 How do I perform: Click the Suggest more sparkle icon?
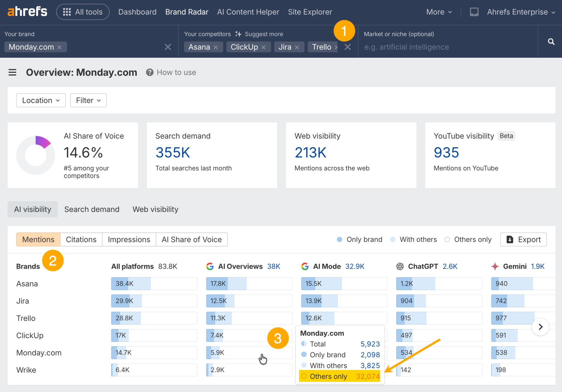(x=238, y=34)
